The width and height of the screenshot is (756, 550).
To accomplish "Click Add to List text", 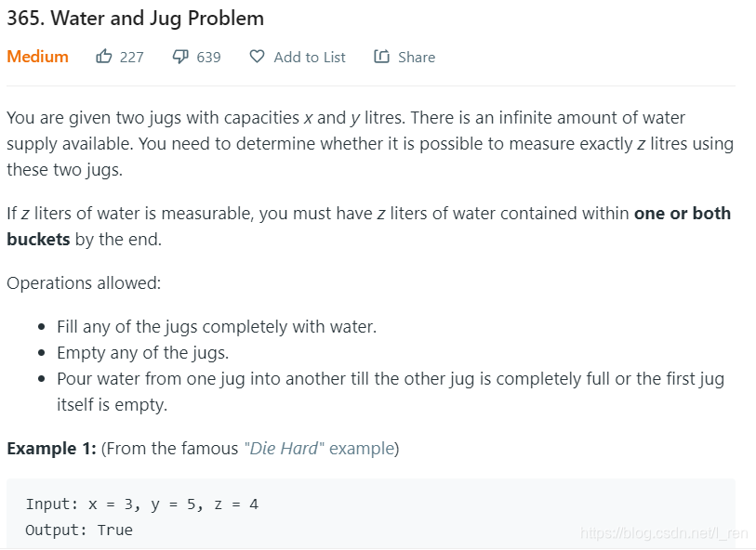I will [x=309, y=57].
